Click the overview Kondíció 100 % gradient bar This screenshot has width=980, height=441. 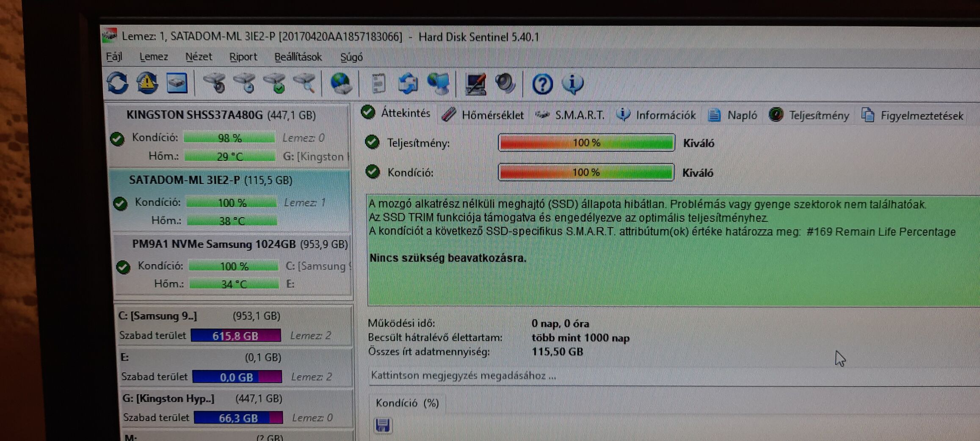click(586, 172)
